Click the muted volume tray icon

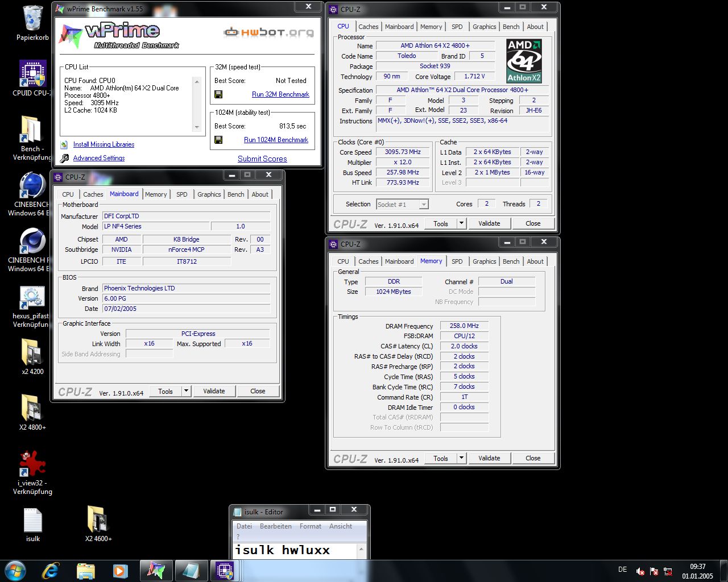pos(640,572)
